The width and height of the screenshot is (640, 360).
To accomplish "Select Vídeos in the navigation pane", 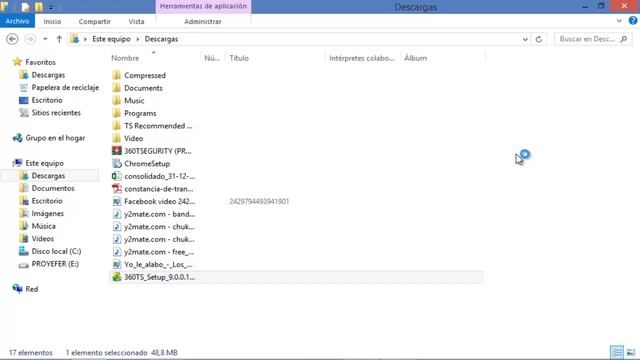I will [42, 239].
